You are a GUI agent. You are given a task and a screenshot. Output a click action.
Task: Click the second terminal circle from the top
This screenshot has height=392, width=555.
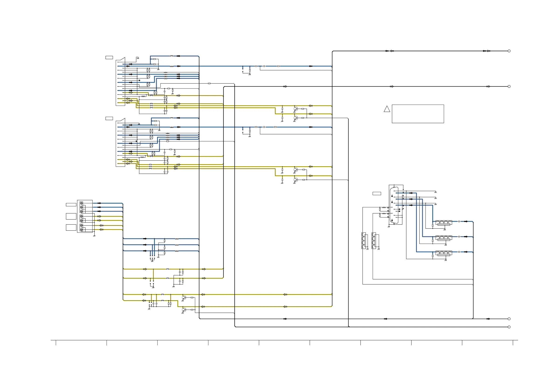point(509,86)
